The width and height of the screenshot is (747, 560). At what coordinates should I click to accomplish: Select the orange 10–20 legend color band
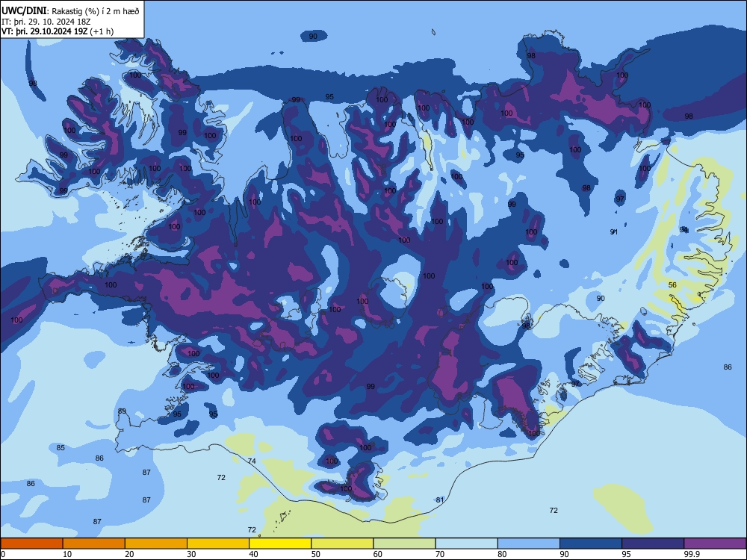(x=94, y=544)
